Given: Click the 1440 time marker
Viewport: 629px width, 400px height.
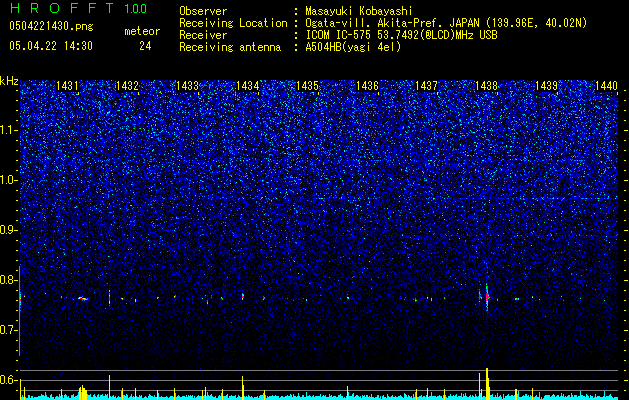Looking at the screenshot, I should [x=606, y=86].
